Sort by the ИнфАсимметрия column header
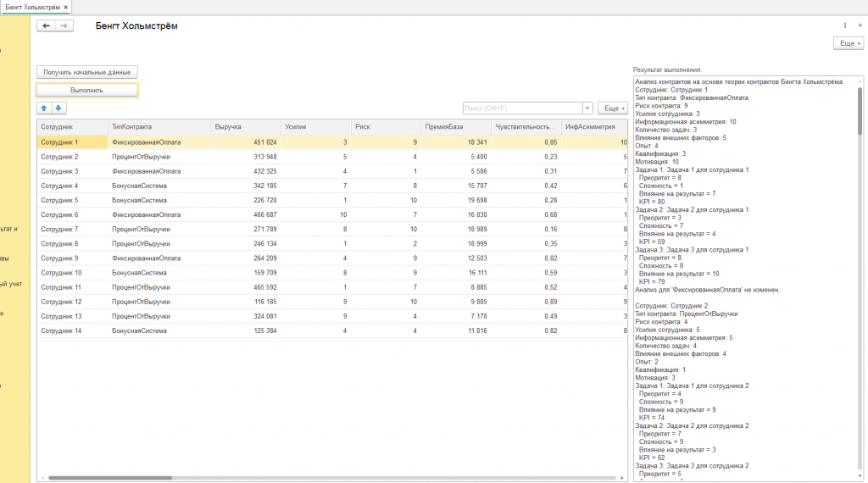Screen dimensions: 868x483 point(594,127)
